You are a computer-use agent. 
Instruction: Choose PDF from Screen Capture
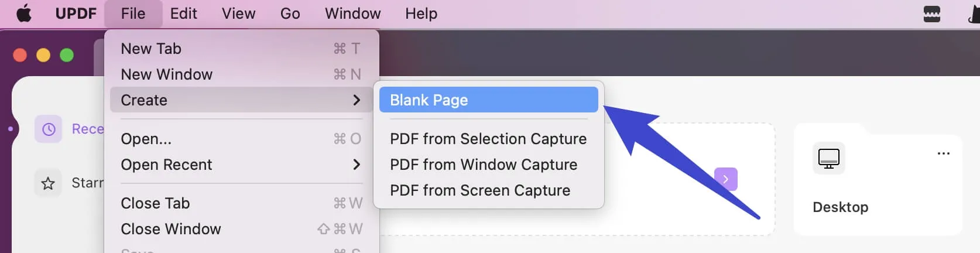480,190
